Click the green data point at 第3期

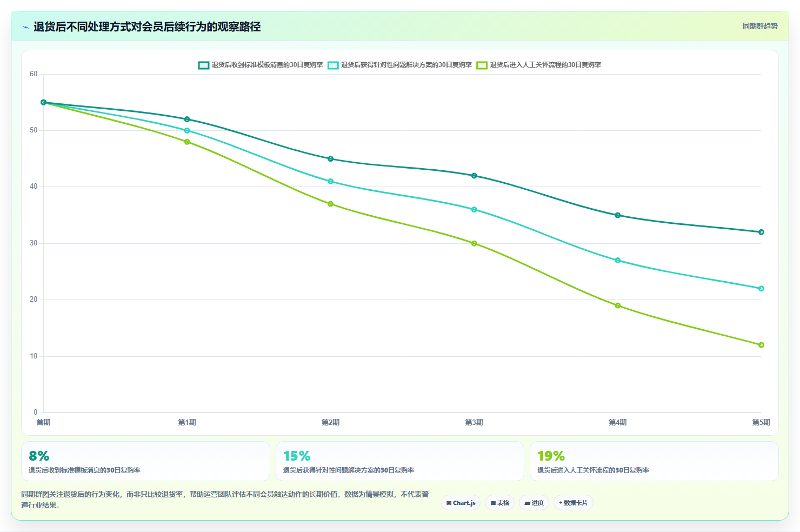(474, 243)
